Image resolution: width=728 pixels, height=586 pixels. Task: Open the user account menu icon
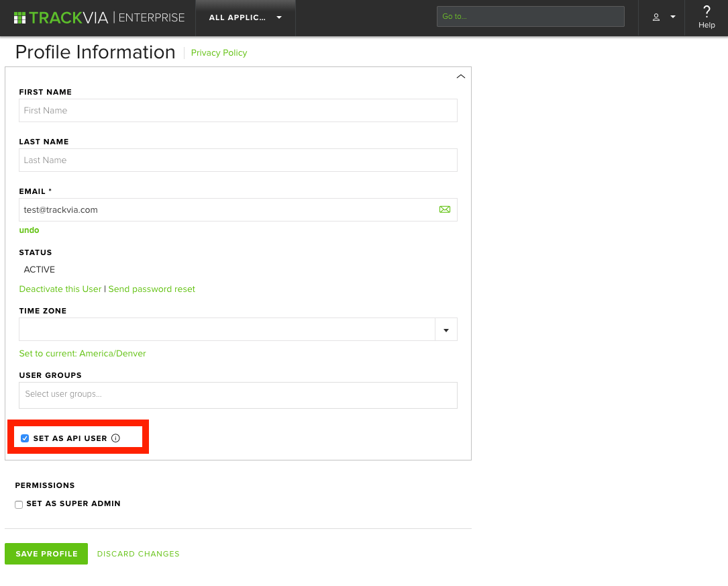tap(656, 17)
